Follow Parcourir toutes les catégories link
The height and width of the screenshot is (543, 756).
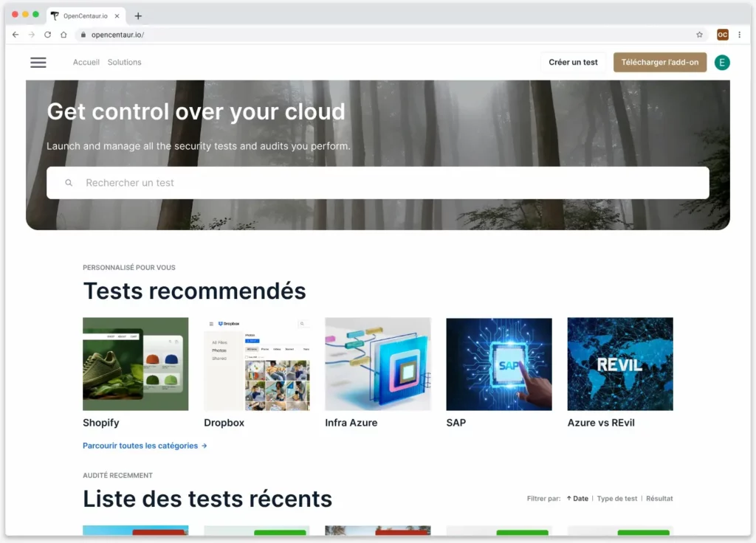pos(145,446)
